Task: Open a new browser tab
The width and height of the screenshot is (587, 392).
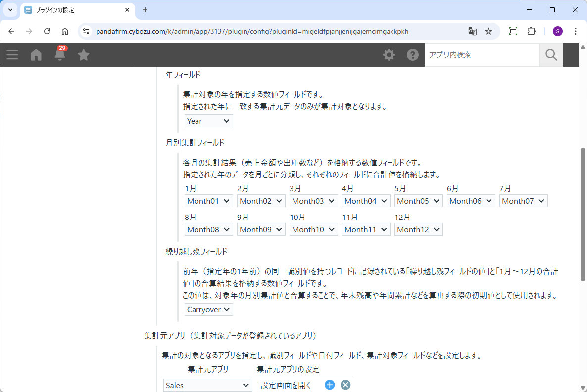Action: point(145,10)
